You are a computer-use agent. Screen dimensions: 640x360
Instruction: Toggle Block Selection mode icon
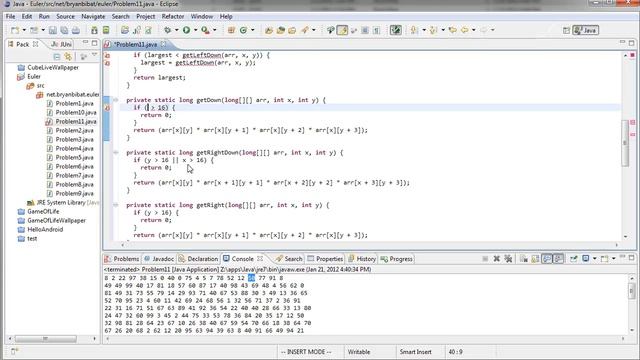(365, 30)
